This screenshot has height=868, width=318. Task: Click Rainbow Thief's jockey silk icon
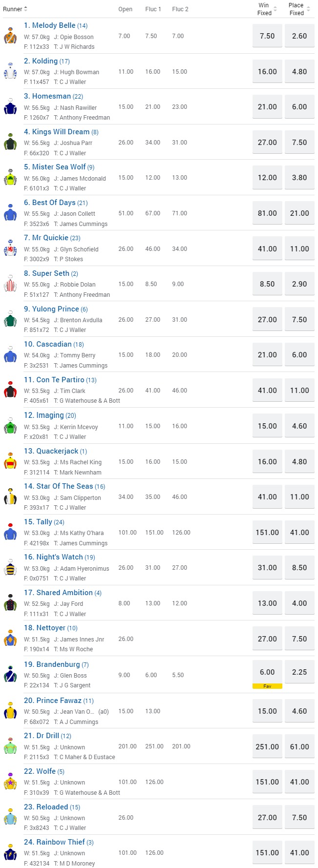pos(10,852)
